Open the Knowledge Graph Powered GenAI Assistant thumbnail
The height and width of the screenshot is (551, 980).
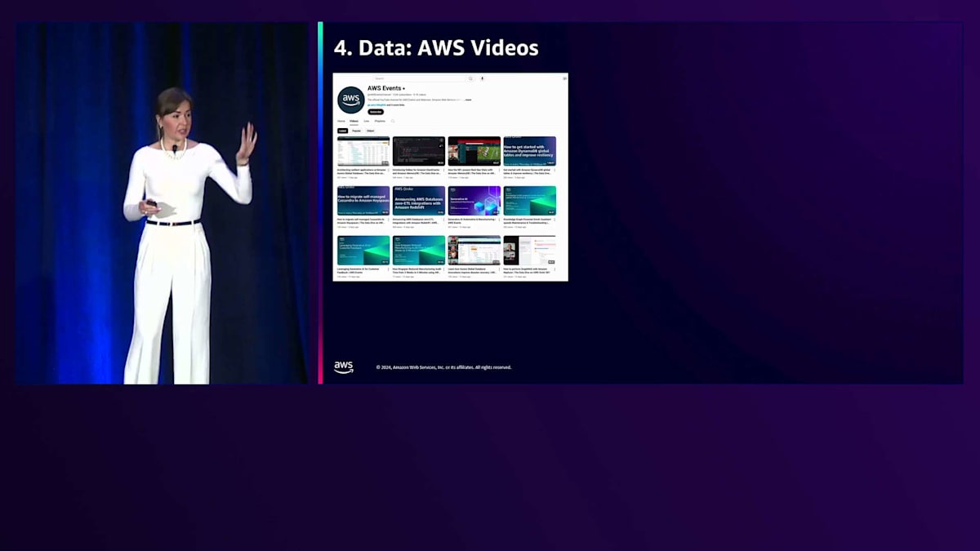click(530, 201)
